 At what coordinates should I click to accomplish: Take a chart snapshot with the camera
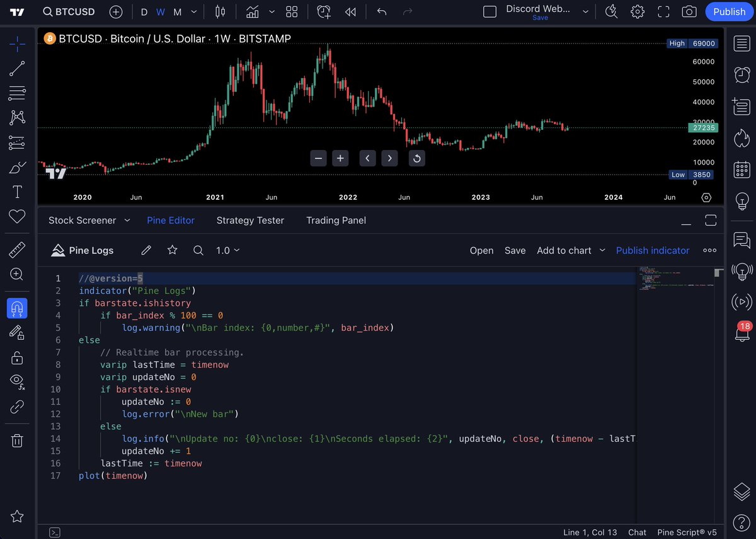click(689, 12)
